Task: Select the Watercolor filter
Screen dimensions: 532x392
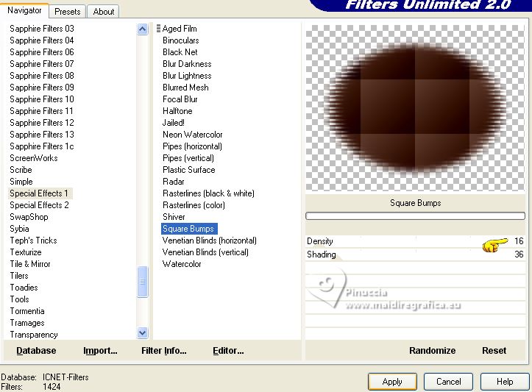Action: coord(182,264)
